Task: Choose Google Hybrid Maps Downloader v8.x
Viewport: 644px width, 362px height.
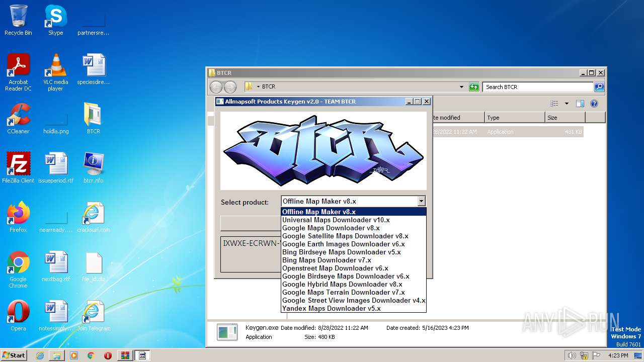Action: (354, 284)
